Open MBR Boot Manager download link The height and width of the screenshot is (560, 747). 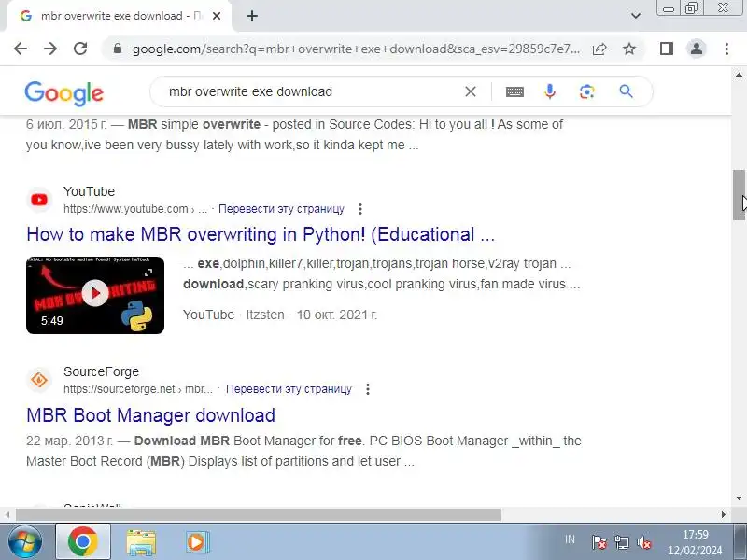[150, 415]
